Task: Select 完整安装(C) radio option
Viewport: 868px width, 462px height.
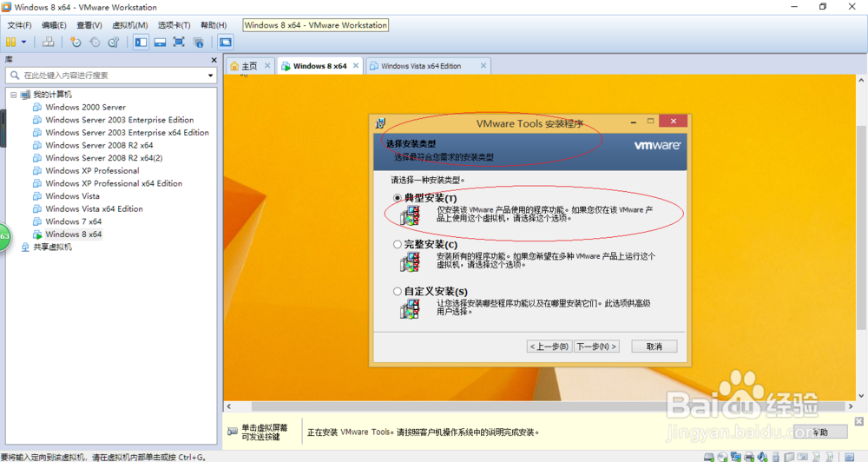Action: pos(397,244)
